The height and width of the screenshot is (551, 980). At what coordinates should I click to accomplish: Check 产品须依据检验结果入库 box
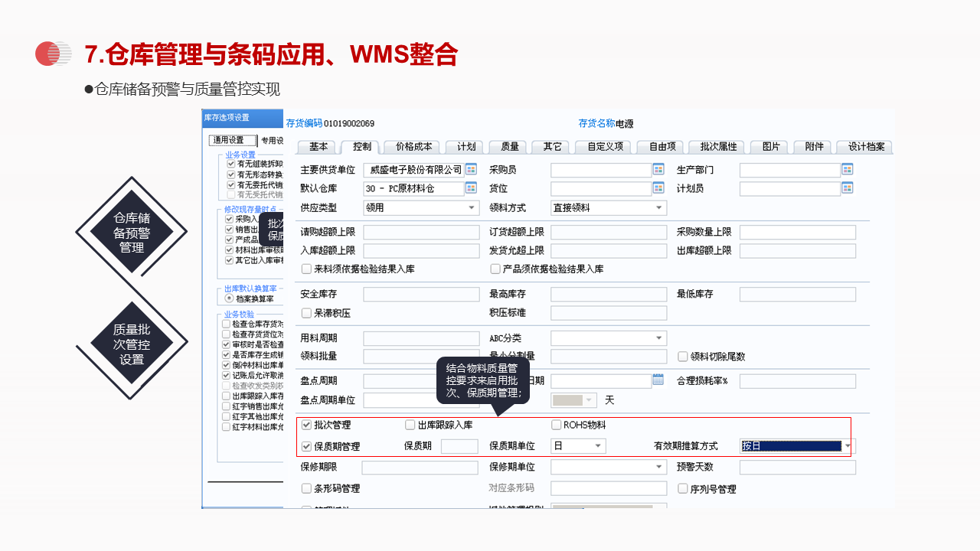495,269
